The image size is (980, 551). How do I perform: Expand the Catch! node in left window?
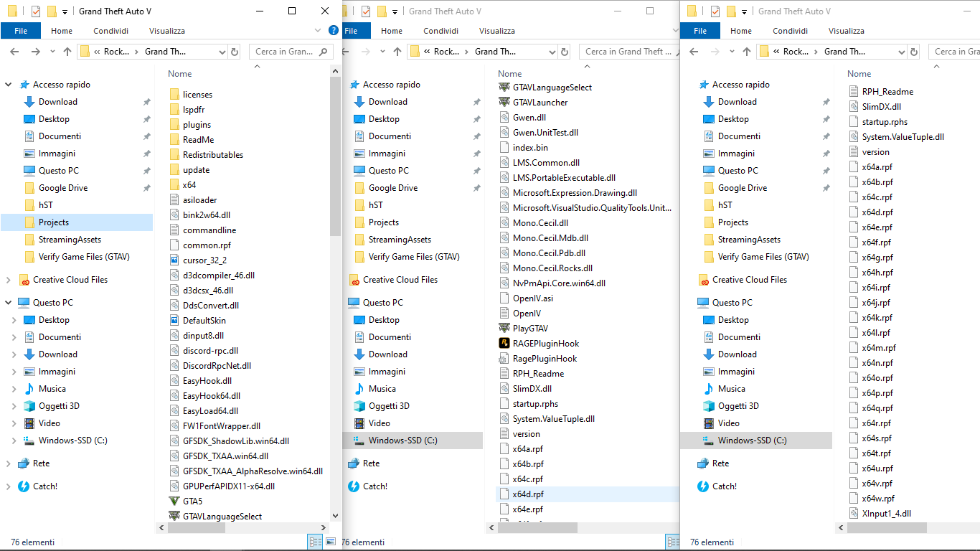tap(9, 486)
